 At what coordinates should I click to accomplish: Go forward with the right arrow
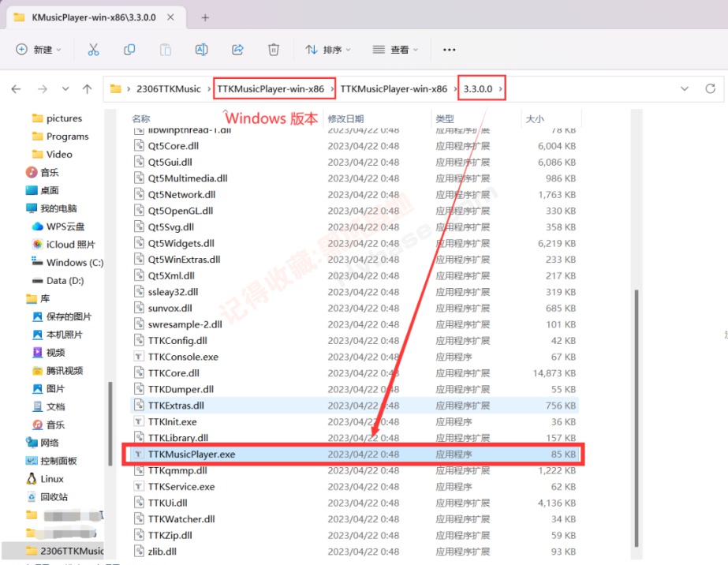pyautogui.click(x=43, y=88)
